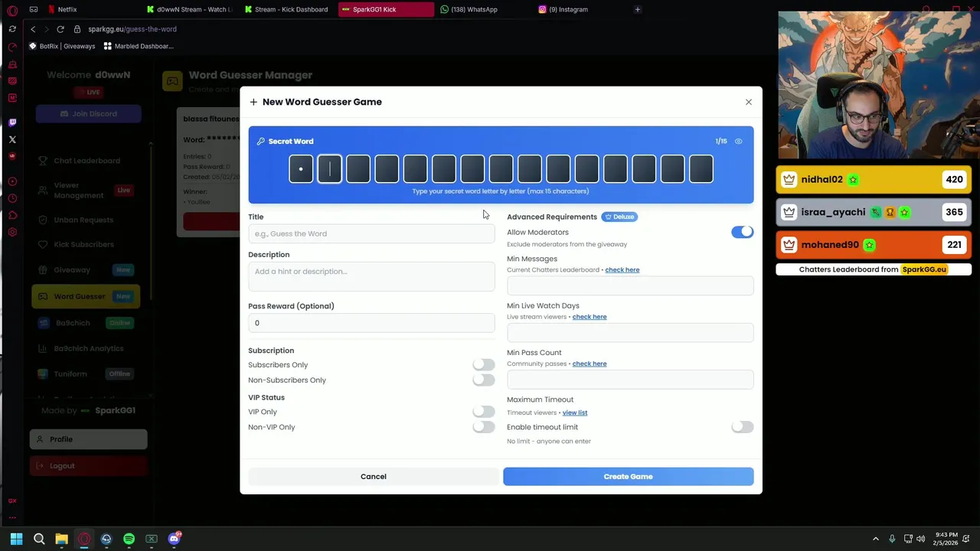Open Giveaway page in sidebar

point(86,270)
